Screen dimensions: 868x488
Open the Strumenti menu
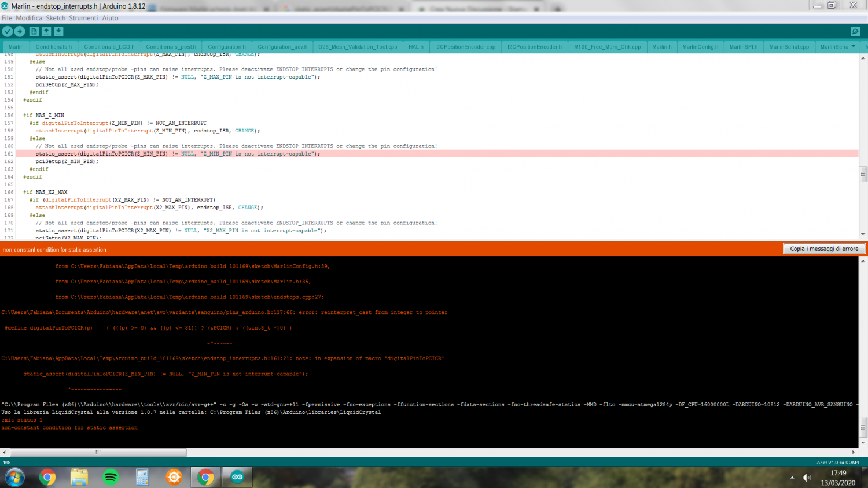83,18
